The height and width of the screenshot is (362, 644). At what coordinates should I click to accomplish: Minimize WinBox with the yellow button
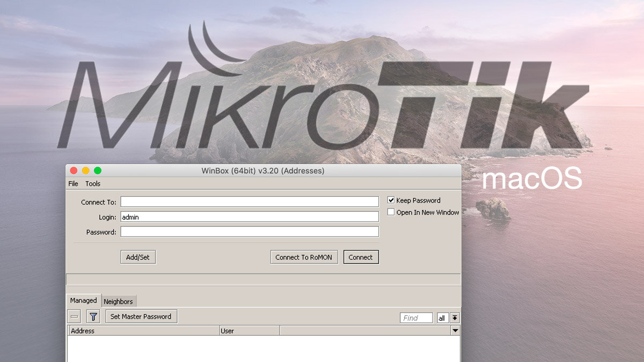point(85,171)
